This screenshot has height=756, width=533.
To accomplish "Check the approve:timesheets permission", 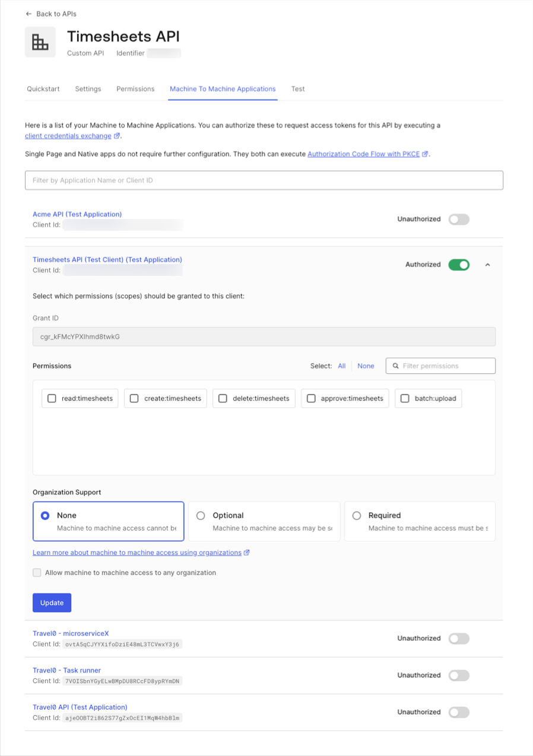I will coord(311,398).
